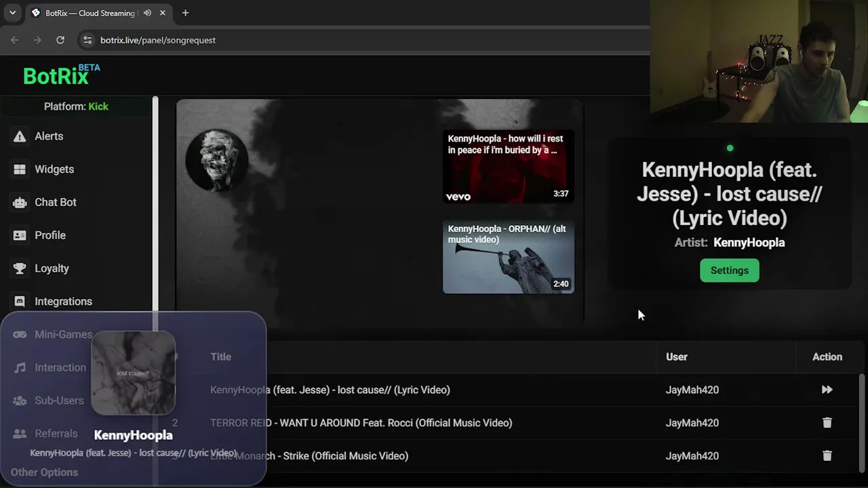The width and height of the screenshot is (868, 488).
Task: Click the Sub-Users people icon
Action: (x=20, y=401)
